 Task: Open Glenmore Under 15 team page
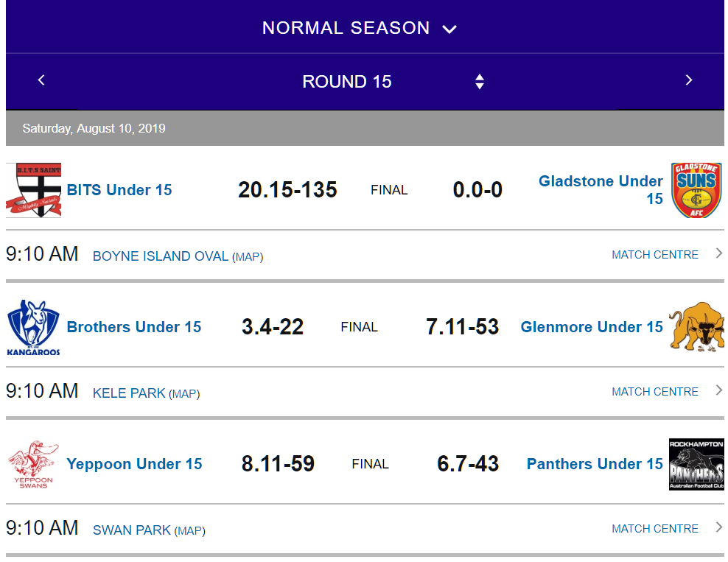[x=592, y=327]
